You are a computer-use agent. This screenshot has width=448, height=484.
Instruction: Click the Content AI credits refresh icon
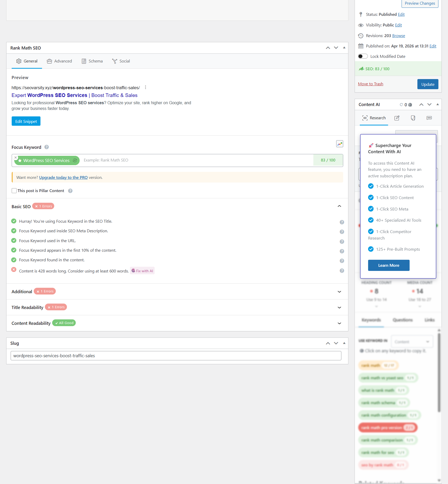click(401, 105)
